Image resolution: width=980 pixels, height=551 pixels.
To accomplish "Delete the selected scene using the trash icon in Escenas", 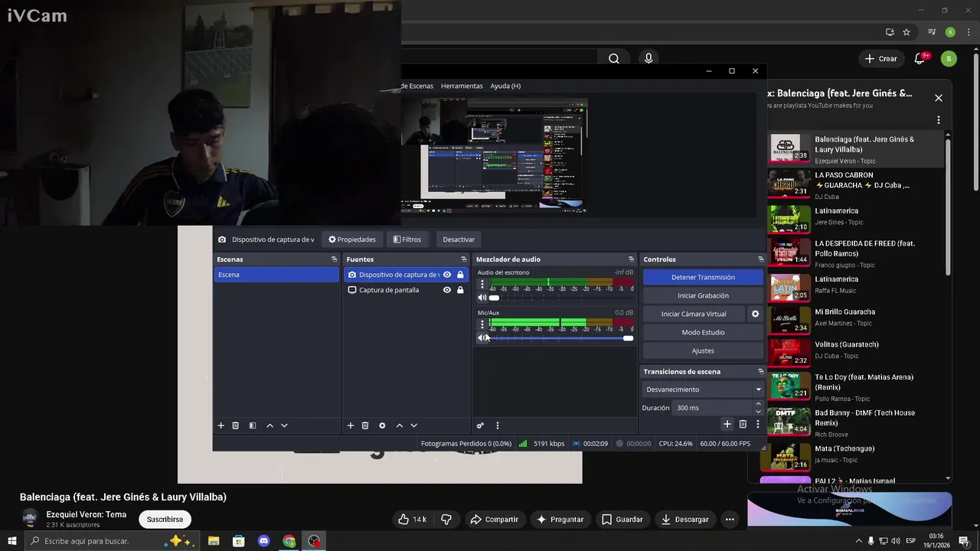I will [236, 425].
